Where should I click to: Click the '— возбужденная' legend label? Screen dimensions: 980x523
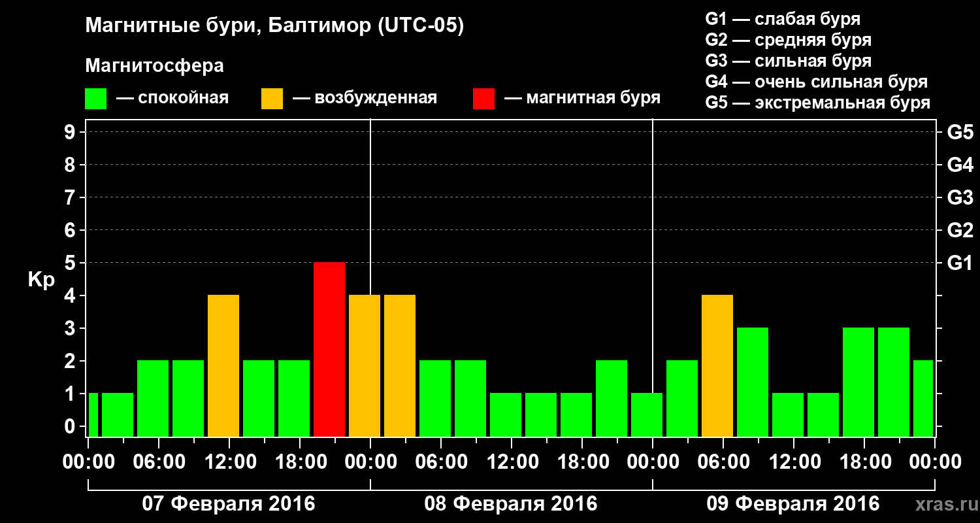pyautogui.click(x=365, y=98)
